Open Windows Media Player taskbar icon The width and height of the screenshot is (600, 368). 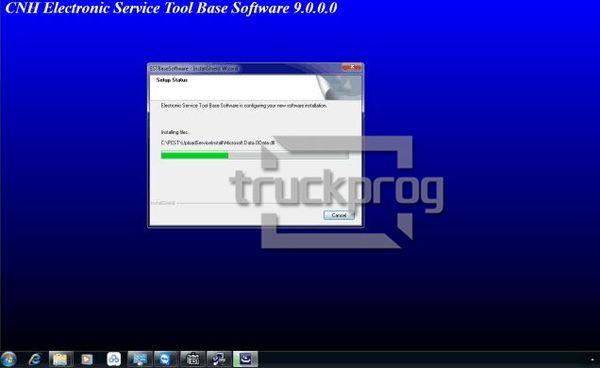point(87,359)
